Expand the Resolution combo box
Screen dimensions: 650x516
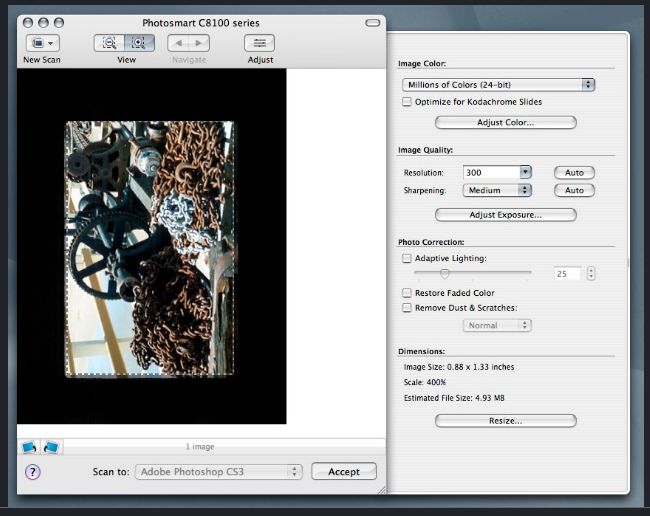pos(525,173)
